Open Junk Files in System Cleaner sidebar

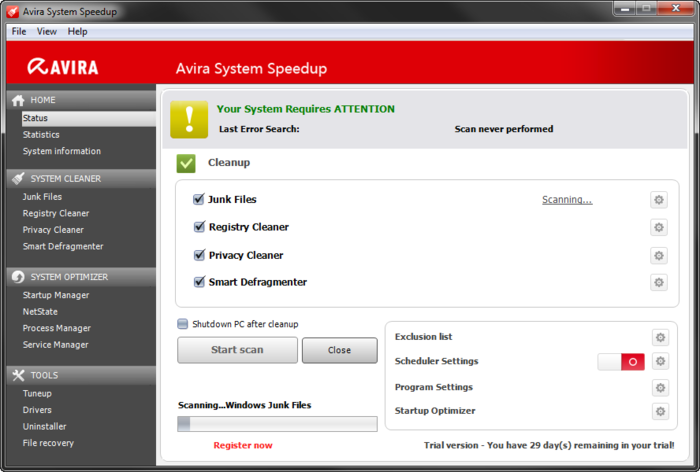pyautogui.click(x=42, y=196)
